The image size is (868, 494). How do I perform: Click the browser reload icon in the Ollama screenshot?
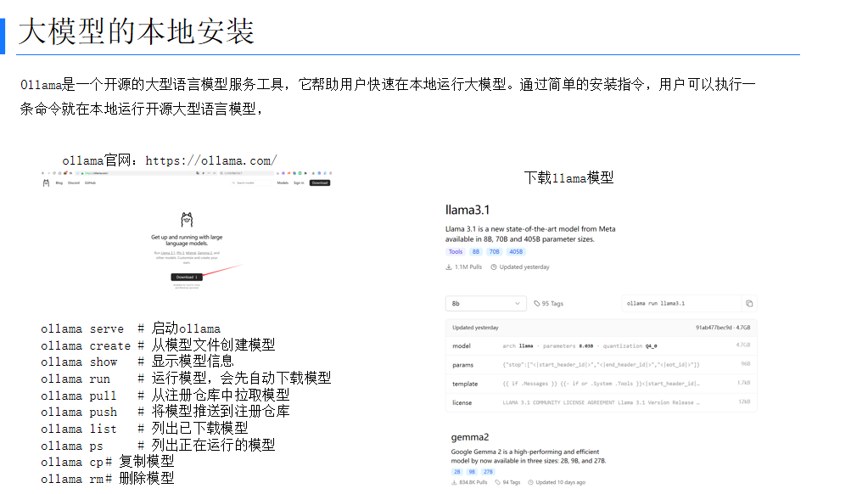pos(54,173)
